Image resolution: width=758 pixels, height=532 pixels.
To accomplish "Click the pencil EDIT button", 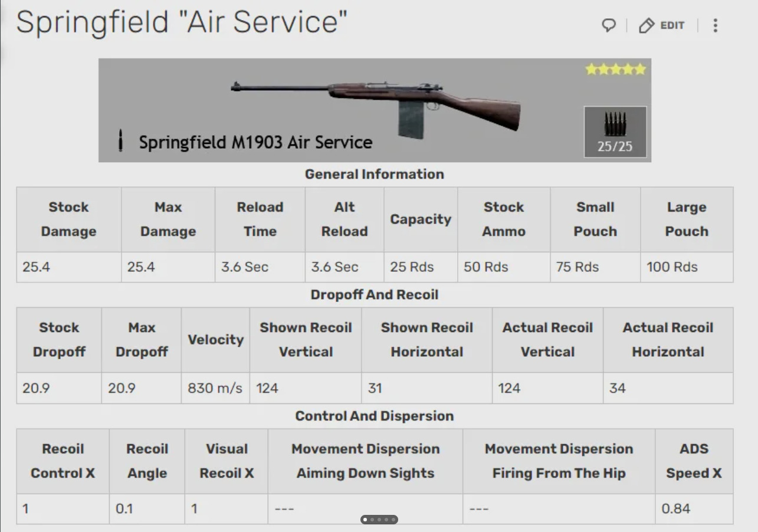I will coord(662,25).
